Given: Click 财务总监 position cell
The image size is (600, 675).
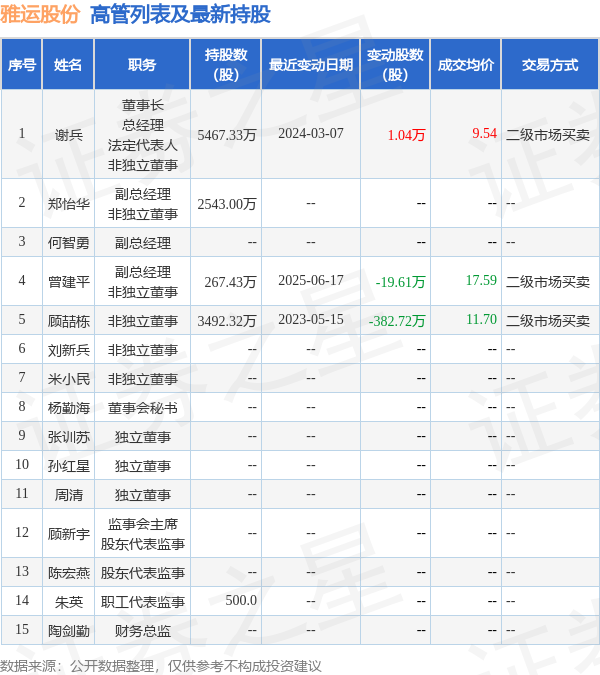Looking at the screenshot, I should tap(142, 631).
